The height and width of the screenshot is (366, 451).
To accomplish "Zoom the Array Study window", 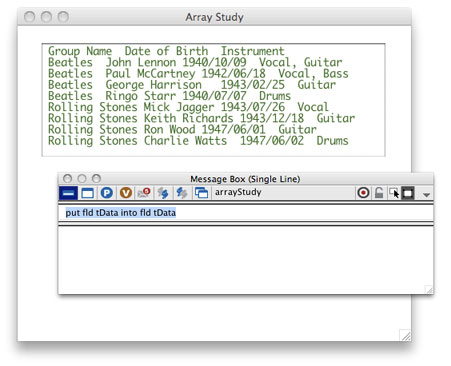I will (63, 16).
